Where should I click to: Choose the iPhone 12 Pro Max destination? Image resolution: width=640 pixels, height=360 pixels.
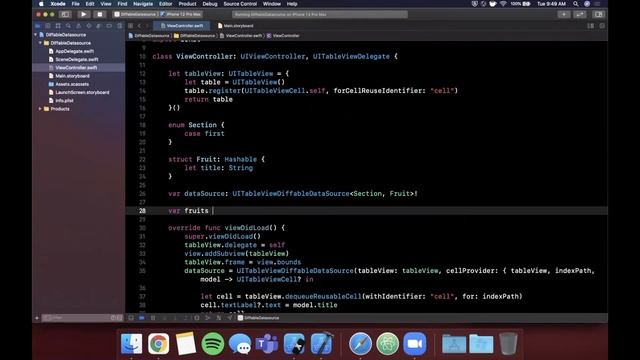point(181,14)
